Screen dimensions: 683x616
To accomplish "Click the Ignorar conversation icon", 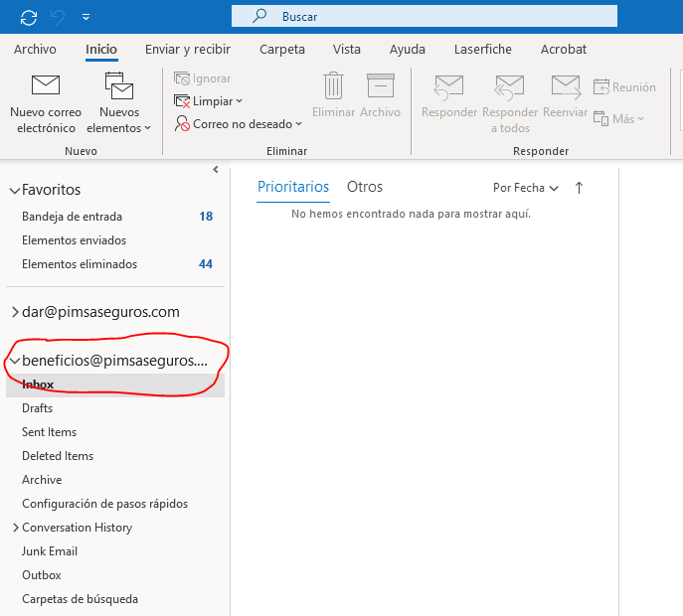I will point(182,78).
